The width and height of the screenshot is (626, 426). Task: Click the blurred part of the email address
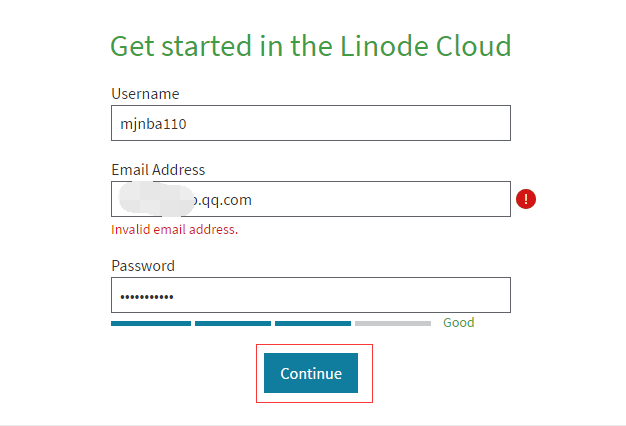pyautogui.click(x=153, y=199)
